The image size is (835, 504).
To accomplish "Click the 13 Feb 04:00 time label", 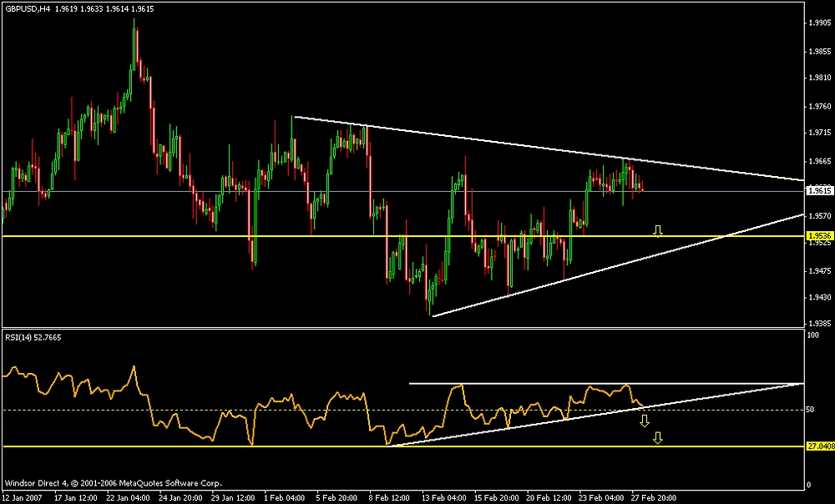I will [443, 498].
